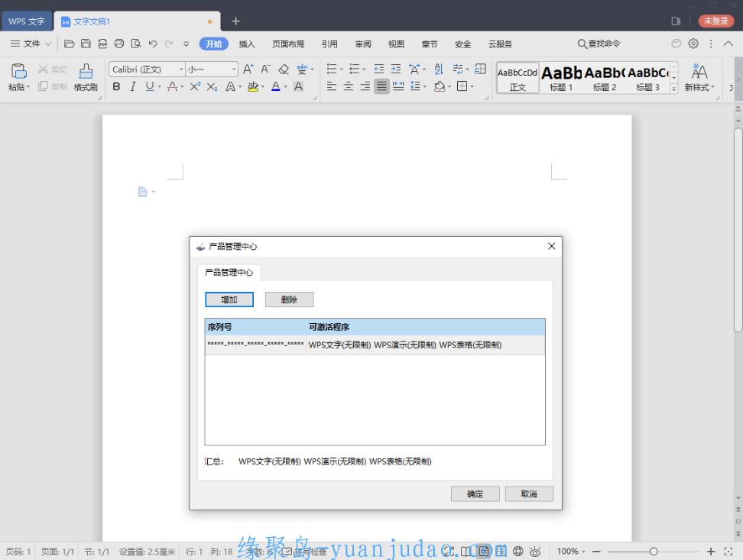Toggle justified alignment
743x560 pixels.
381,86
